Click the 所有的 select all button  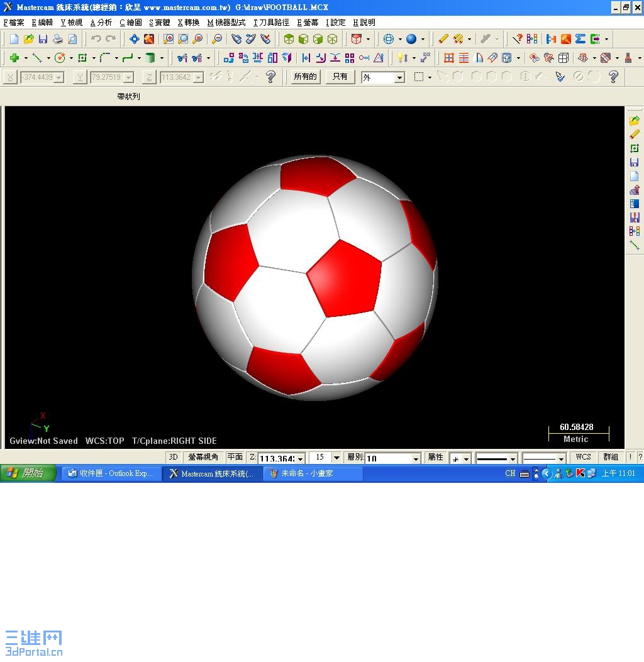tap(305, 77)
